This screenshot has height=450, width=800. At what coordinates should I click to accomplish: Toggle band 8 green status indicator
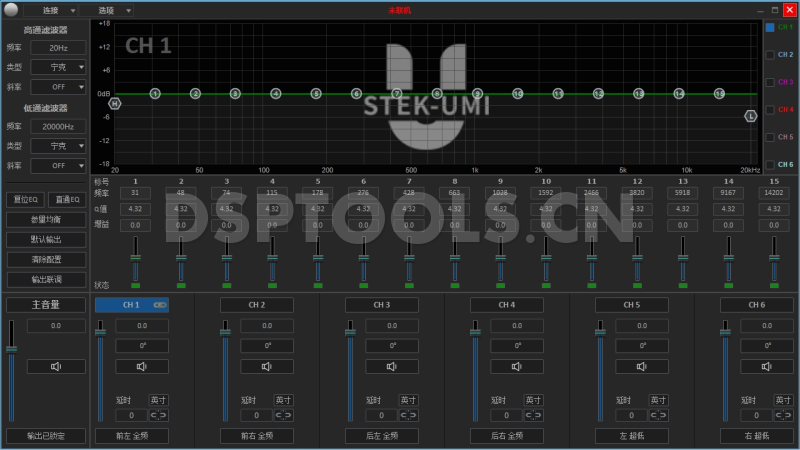pyautogui.click(x=455, y=286)
